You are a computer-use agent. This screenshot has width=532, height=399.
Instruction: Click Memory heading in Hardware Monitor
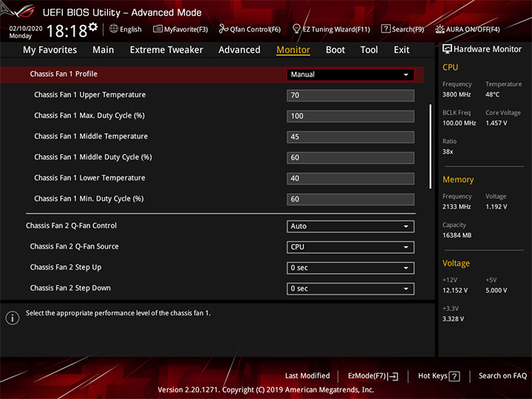point(458,180)
